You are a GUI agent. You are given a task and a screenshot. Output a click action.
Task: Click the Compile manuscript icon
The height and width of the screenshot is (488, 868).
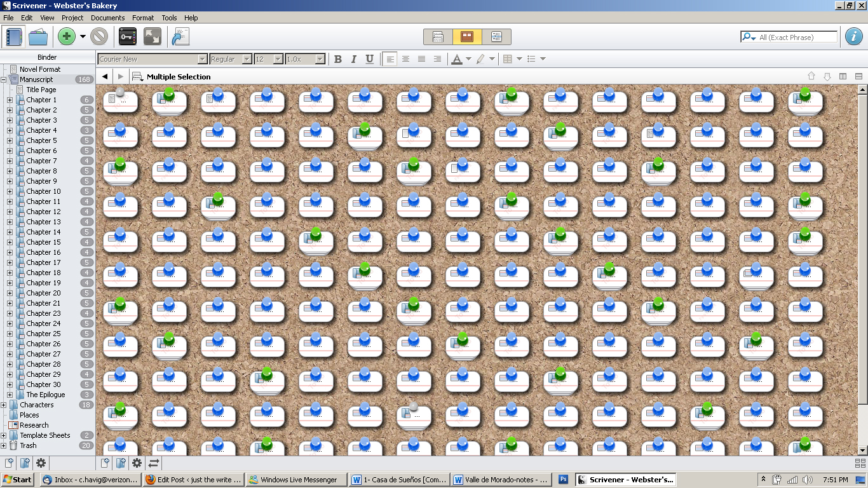coord(180,37)
